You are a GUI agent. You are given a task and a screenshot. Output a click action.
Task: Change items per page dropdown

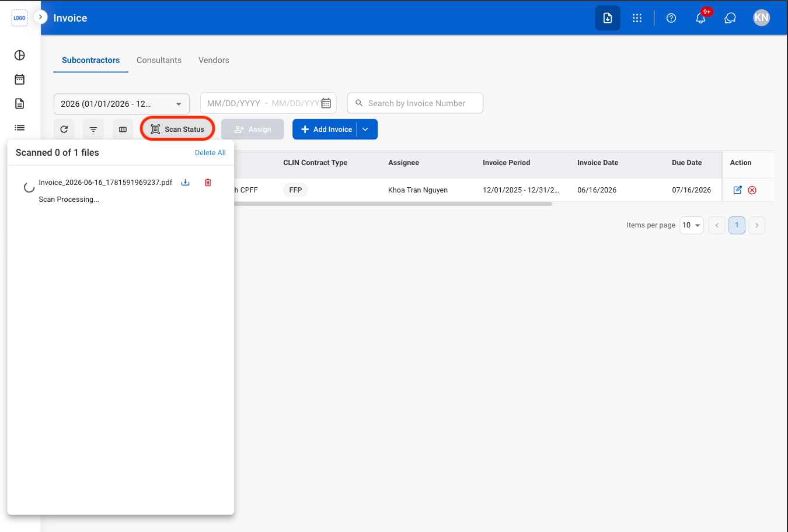[x=692, y=225]
